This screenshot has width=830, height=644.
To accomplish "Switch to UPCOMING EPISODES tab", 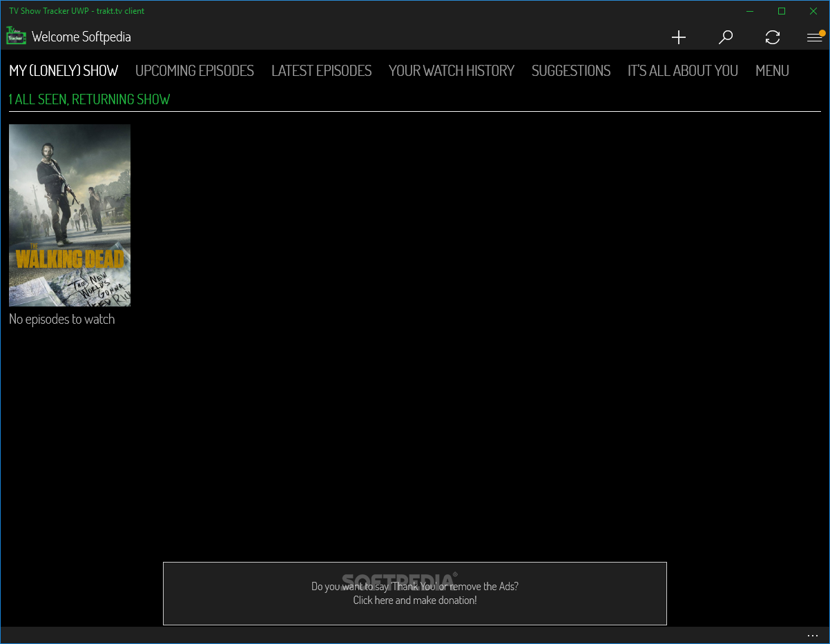I will tap(195, 71).
